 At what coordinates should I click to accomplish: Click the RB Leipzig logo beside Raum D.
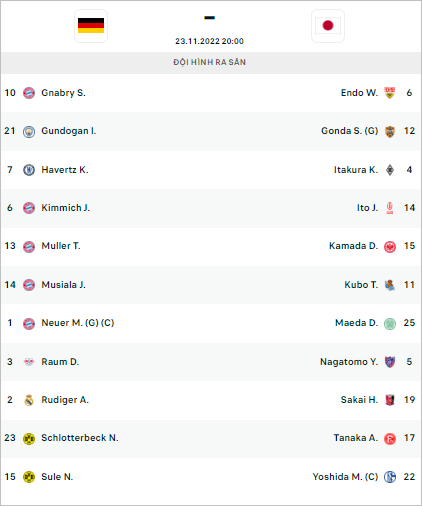pos(29,362)
